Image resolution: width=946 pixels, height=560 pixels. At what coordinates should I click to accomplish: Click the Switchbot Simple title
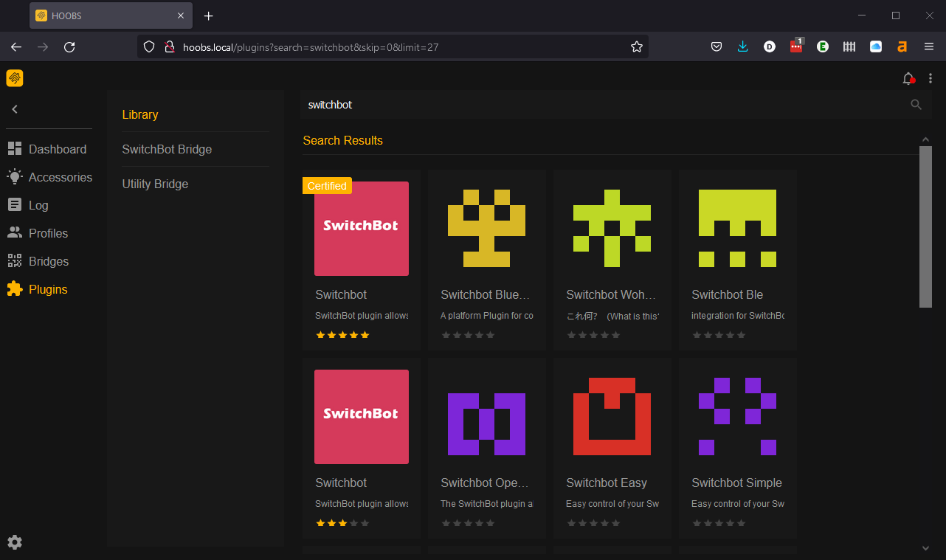coord(736,483)
